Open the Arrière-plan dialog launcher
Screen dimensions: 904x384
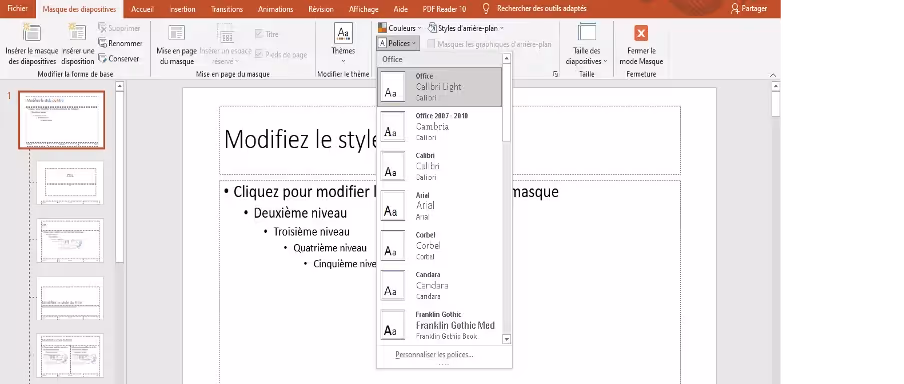556,74
